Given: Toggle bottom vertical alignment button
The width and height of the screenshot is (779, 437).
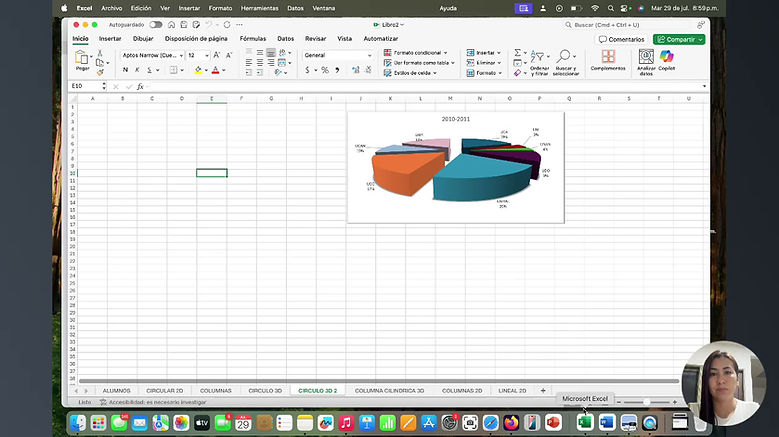Looking at the screenshot, I should [271, 53].
